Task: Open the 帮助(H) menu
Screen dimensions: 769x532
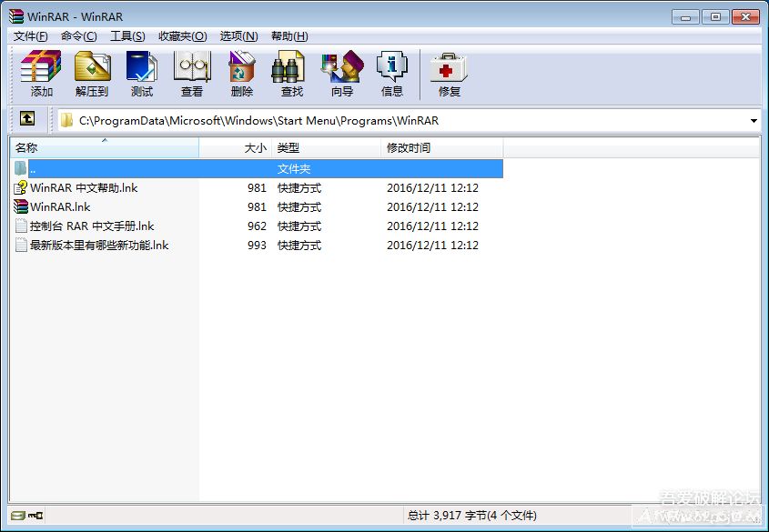Action: [289, 36]
